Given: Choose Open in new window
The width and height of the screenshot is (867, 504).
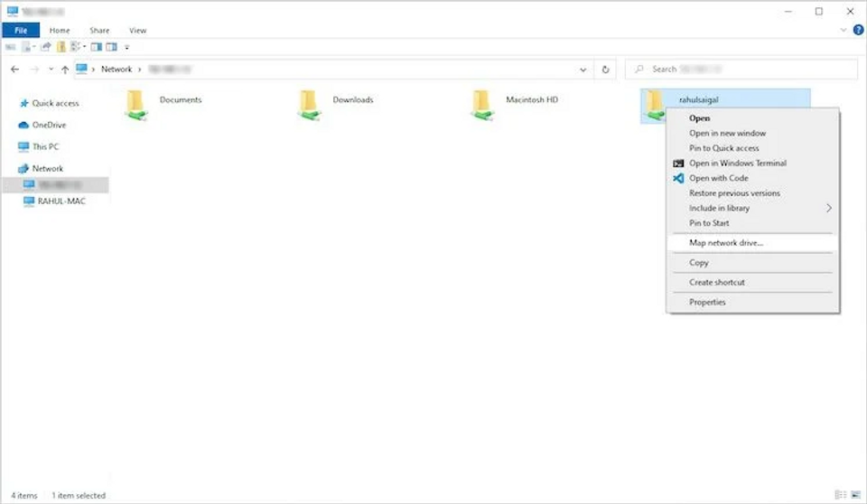Looking at the screenshot, I should coord(752,134).
